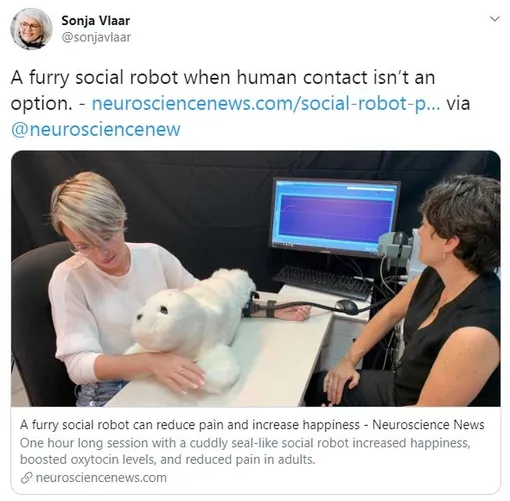Viewport: 510px width, 501px height.
Task: Click the keyboard shown in the photo
Action: [x=323, y=283]
